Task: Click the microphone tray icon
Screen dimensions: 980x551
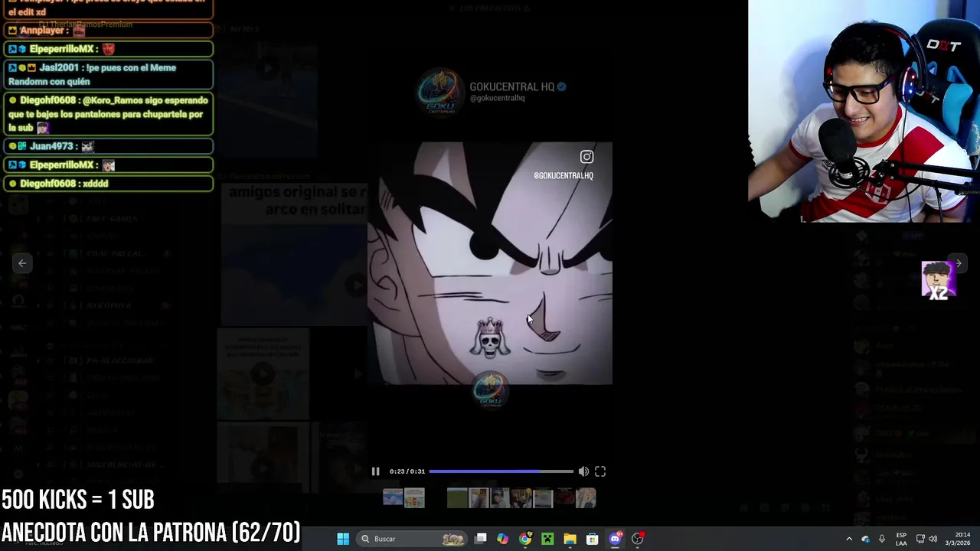Action: (x=881, y=539)
